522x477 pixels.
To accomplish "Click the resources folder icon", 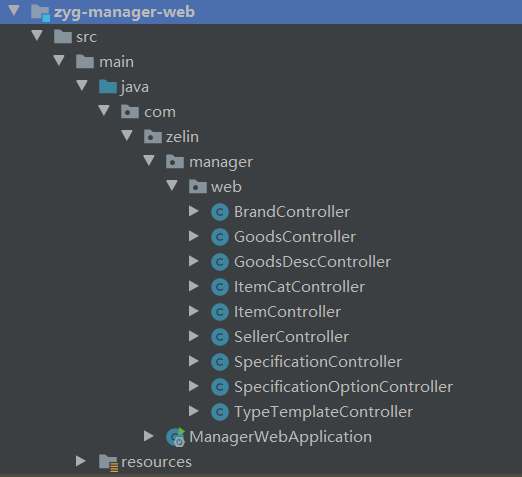I will point(109,463).
